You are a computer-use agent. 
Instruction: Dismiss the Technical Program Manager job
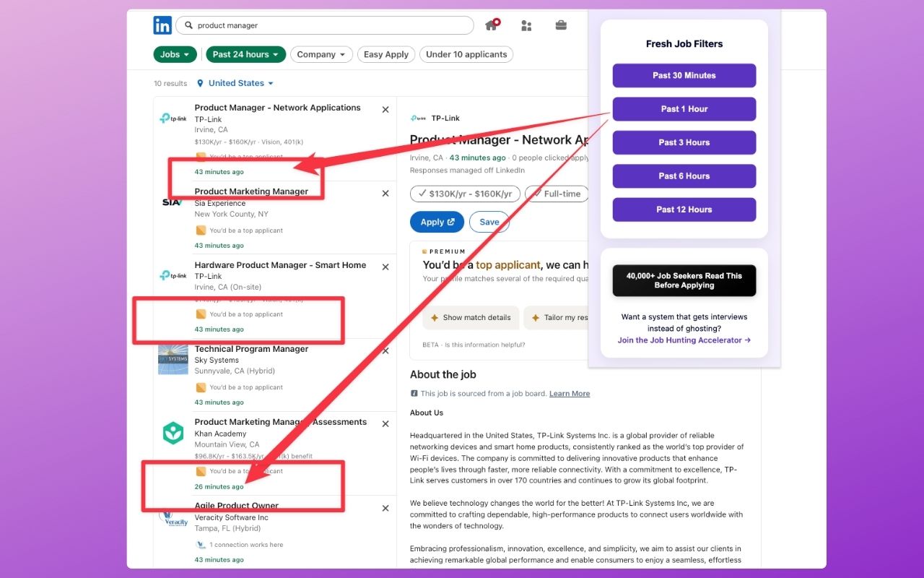point(385,351)
